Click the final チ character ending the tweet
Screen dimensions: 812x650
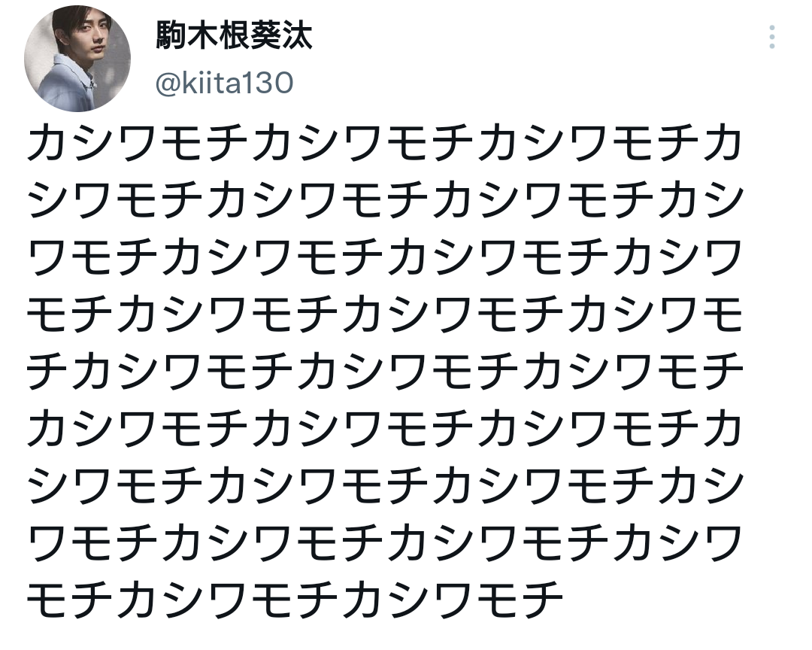[541, 600]
